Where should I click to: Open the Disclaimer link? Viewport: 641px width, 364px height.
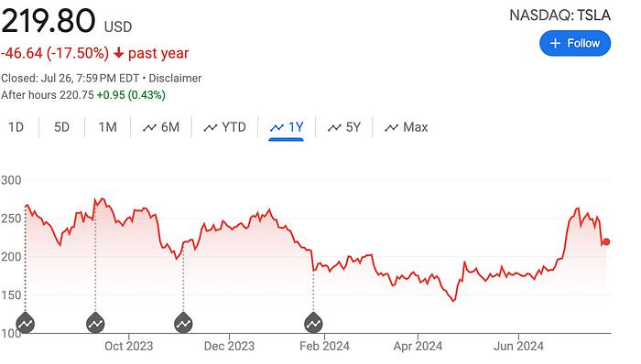(175, 79)
